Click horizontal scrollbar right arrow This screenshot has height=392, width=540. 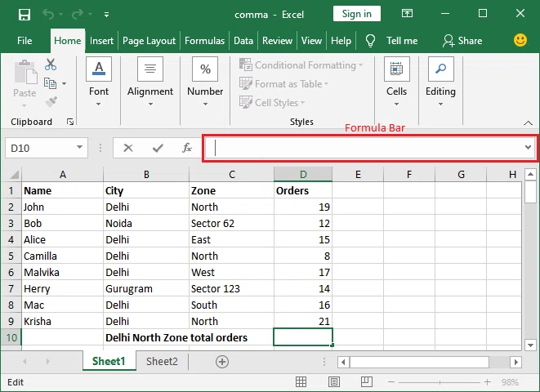pyautogui.click(x=515, y=362)
